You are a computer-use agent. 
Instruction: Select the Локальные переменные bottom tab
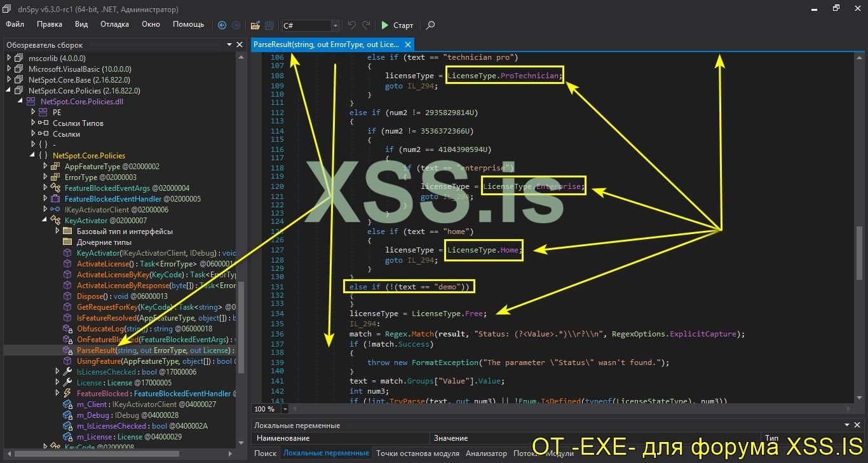click(326, 453)
